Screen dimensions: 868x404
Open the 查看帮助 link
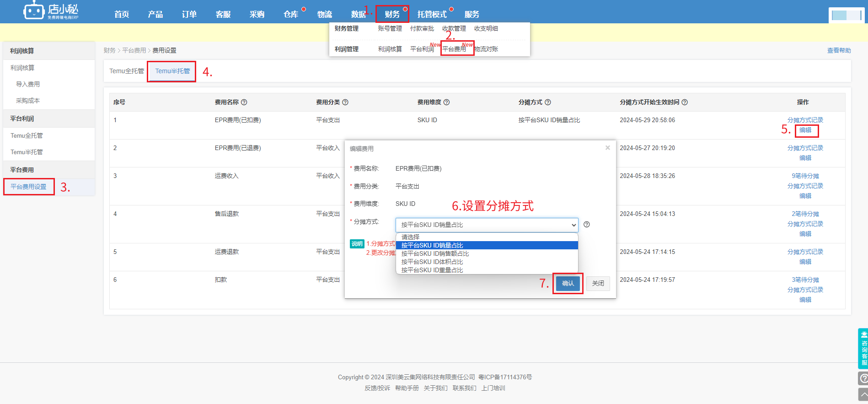coord(839,50)
